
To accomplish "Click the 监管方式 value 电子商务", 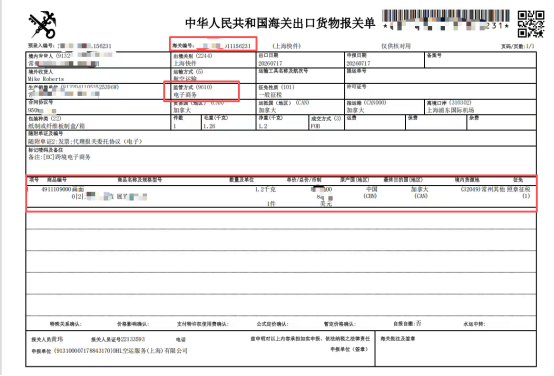I will point(184,95).
